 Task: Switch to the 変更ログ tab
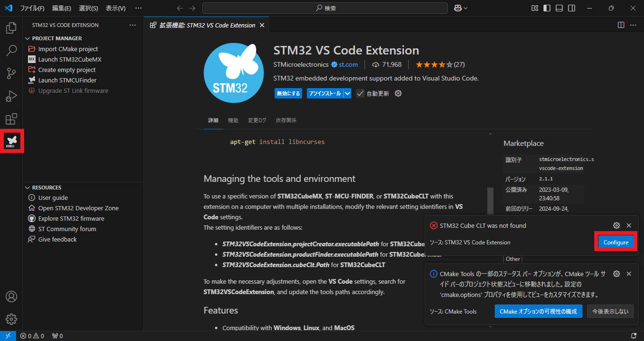257,120
